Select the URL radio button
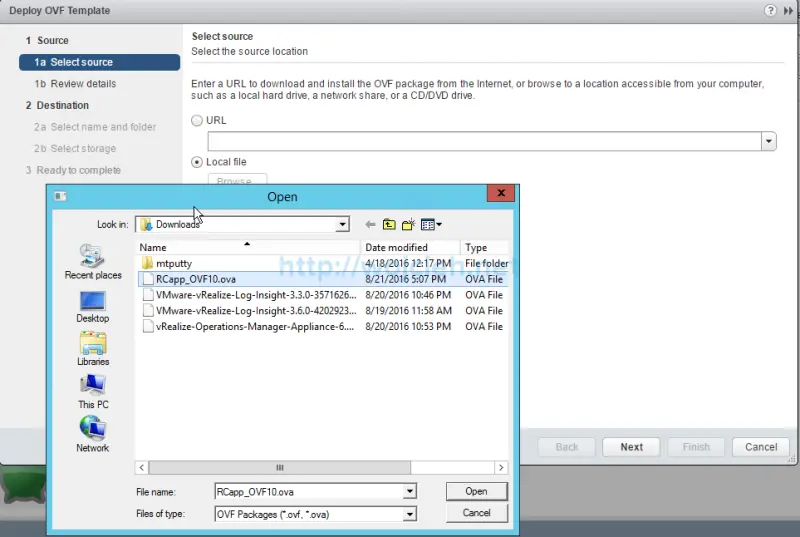 197,120
